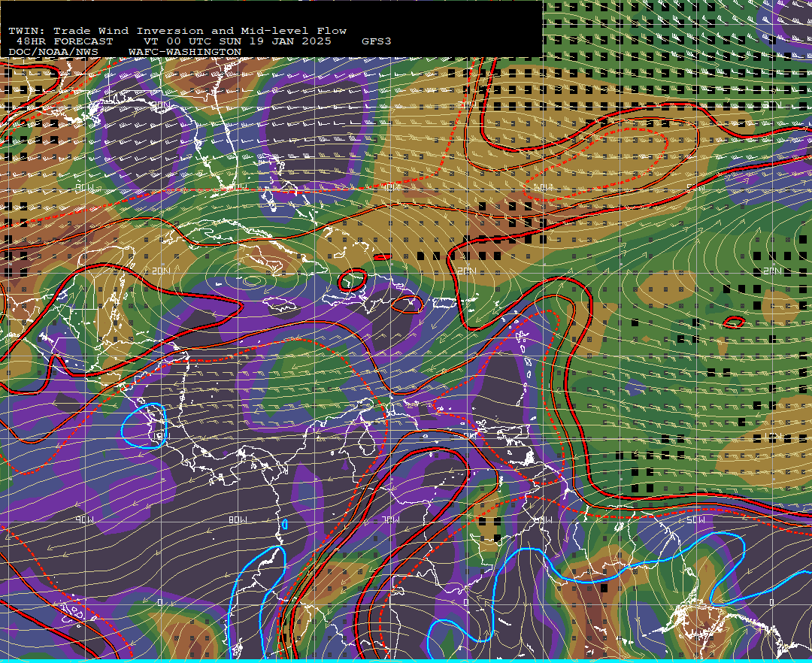Click the 30N label over the Gulf of Mexico
Screen dimensions: 812x663
click(x=162, y=105)
